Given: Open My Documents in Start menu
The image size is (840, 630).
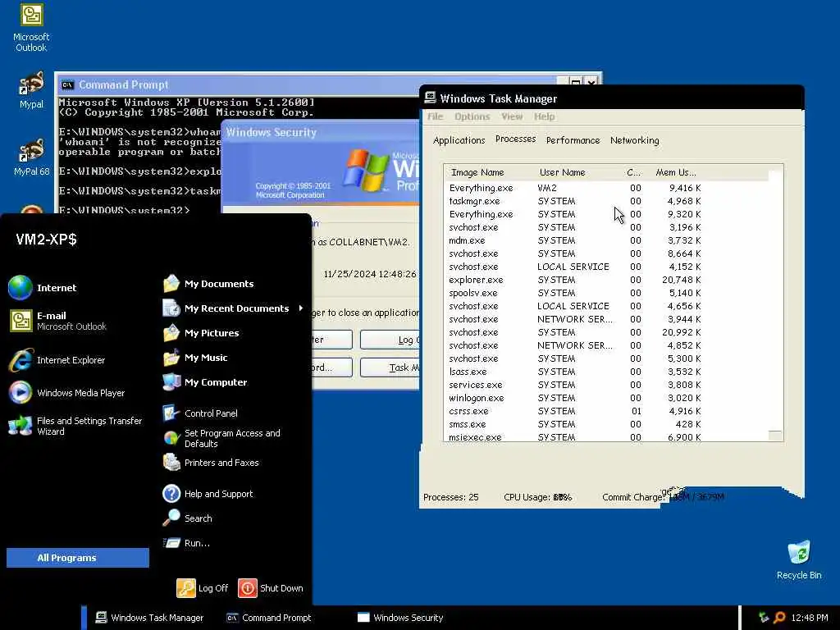Looking at the screenshot, I should pyautogui.click(x=208, y=283).
